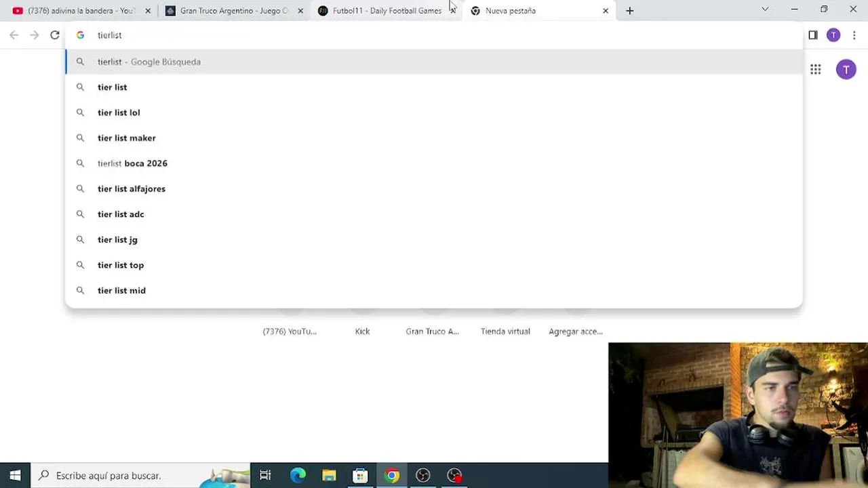Open the Google account avatar on page
868x488 pixels.
click(846, 69)
